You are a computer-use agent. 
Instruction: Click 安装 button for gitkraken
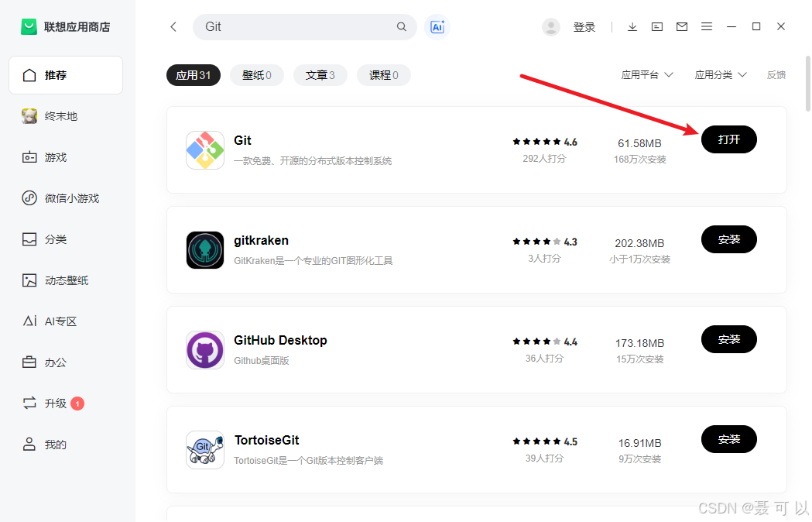(729, 239)
